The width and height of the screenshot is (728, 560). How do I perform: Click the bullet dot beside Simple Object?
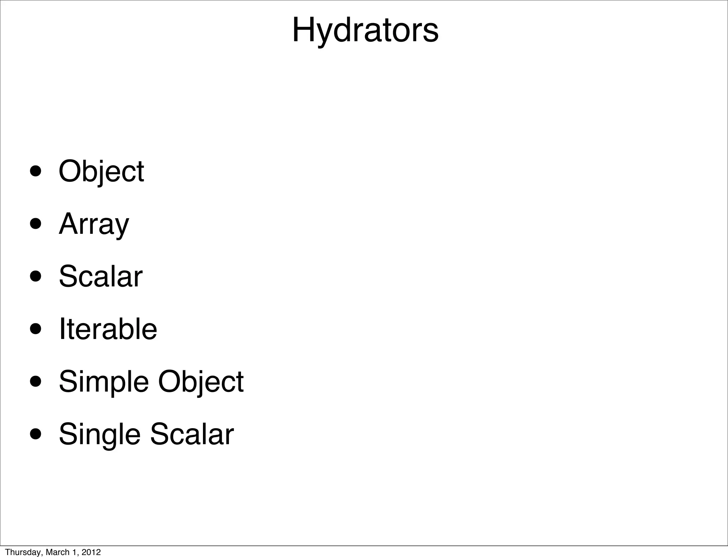click(x=36, y=382)
